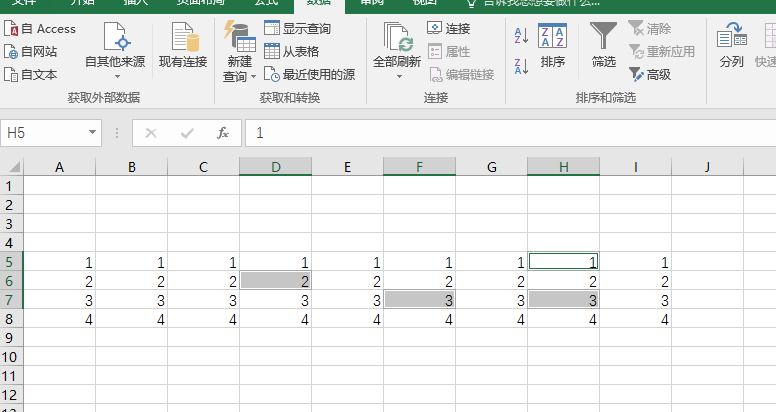
Task: Select column B header
Action: tap(132, 167)
